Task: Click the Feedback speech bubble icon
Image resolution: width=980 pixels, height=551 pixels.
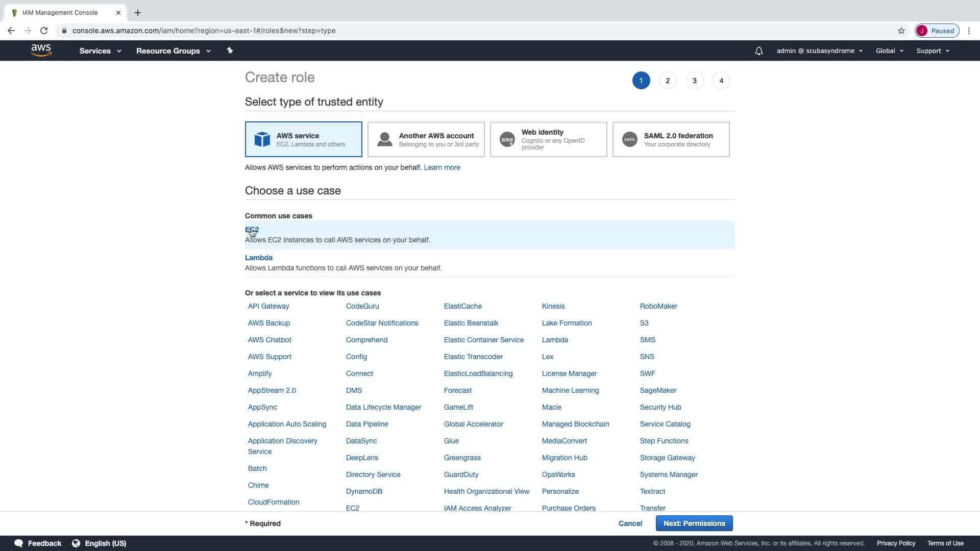Action: [x=19, y=543]
